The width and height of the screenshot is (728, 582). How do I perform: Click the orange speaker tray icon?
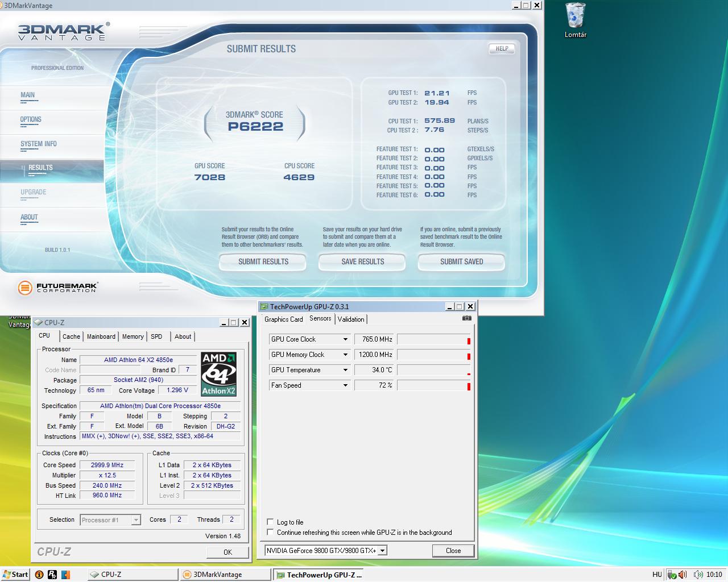coord(682,575)
